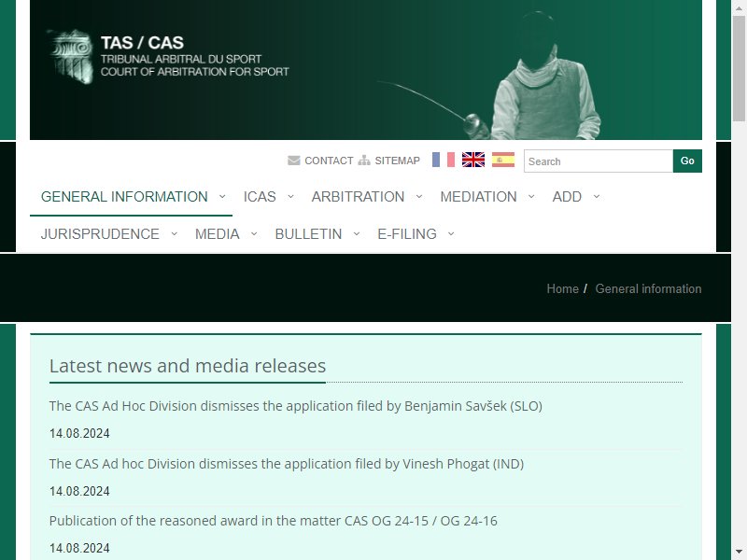Expand the chevron next to ARBITRATION
Image resolution: width=747 pixels, height=560 pixels.
coord(419,197)
